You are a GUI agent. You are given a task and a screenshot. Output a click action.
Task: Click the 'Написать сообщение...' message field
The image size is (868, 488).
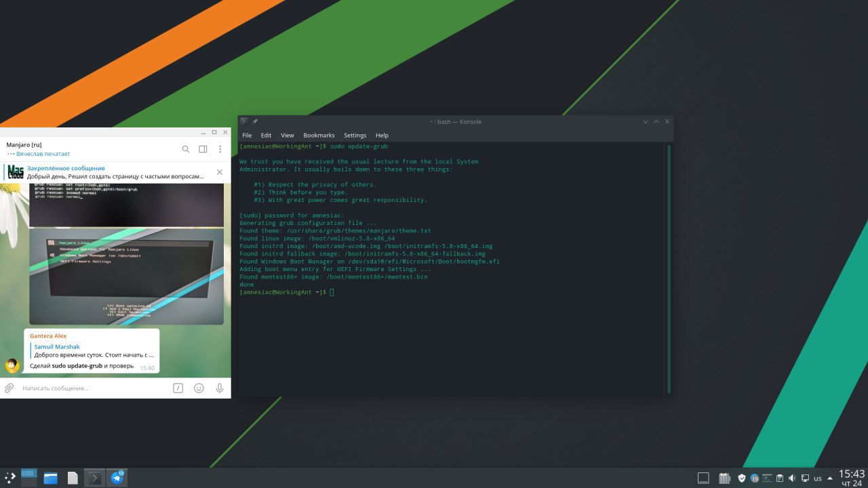[94, 388]
